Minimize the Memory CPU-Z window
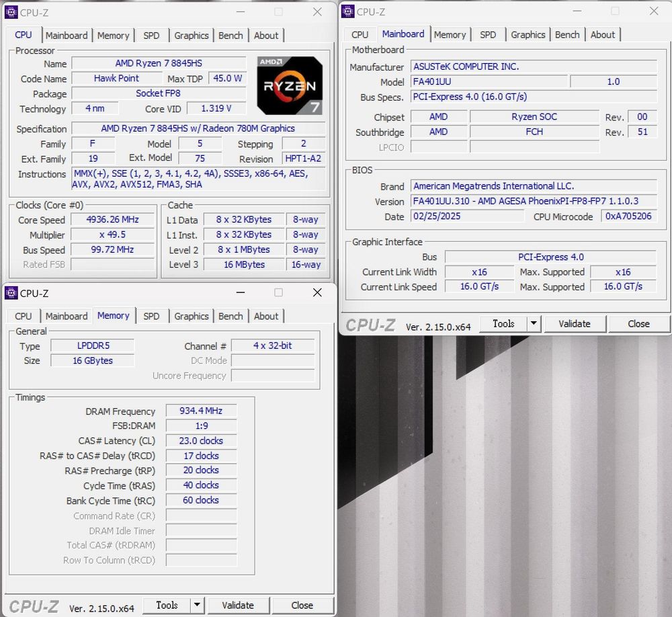 pos(241,293)
